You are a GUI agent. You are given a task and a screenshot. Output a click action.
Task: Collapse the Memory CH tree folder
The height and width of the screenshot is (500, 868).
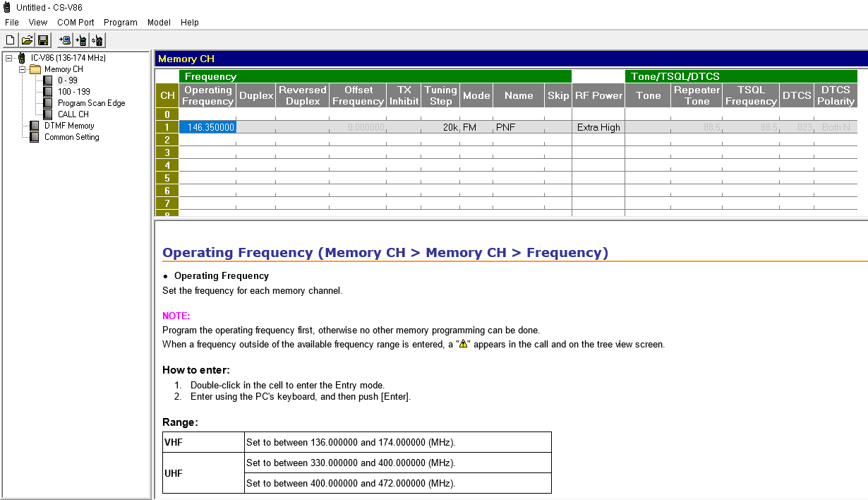pyautogui.click(x=22, y=69)
